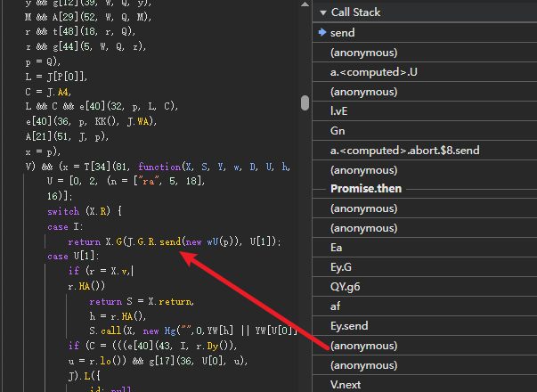This screenshot has width=537, height=392.
Task: Click the 'J).L({' code line
Action: pos(85,376)
